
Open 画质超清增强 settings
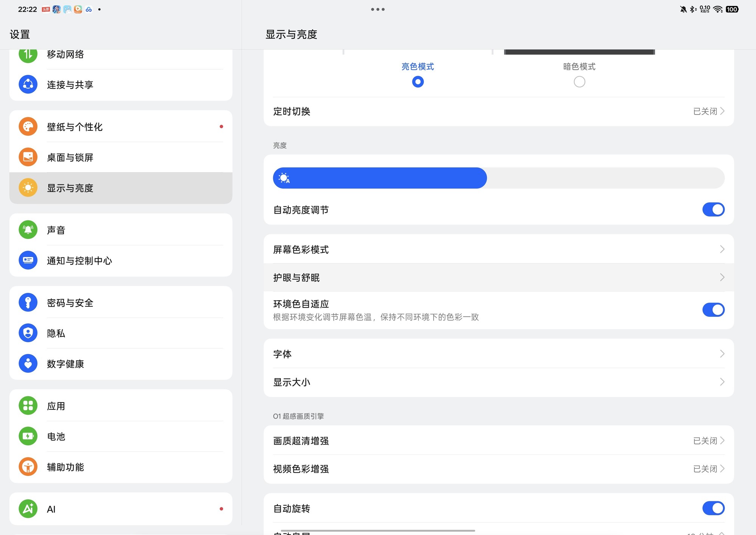[498, 440]
